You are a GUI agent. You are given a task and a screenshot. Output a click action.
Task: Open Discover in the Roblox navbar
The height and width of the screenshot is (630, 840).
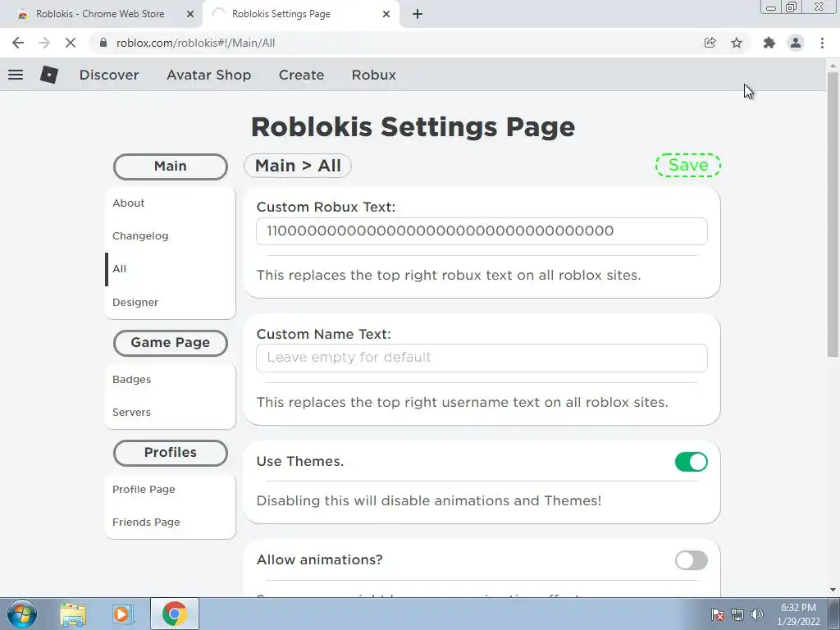109,75
